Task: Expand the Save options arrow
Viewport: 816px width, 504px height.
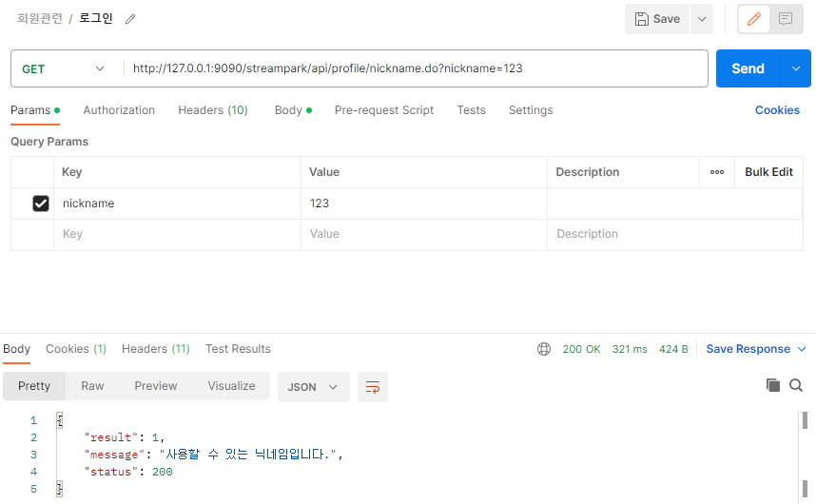Action: point(702,19)
